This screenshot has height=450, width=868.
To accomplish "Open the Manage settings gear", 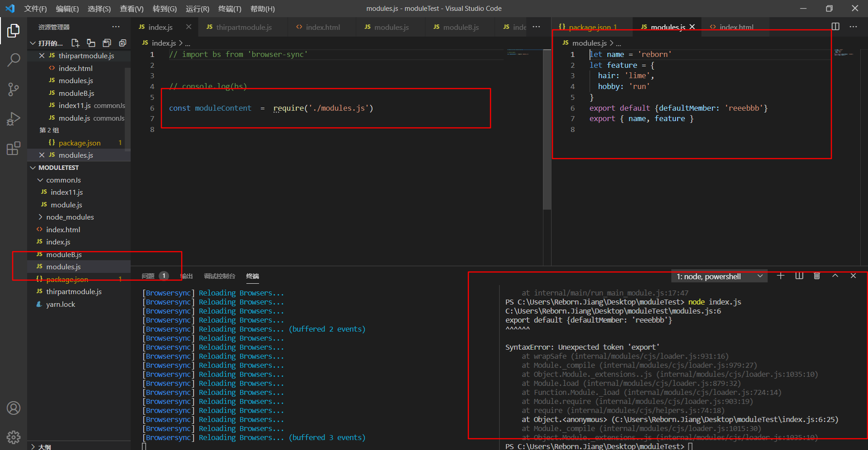I will pyautogui.click(x=14, y=437).
